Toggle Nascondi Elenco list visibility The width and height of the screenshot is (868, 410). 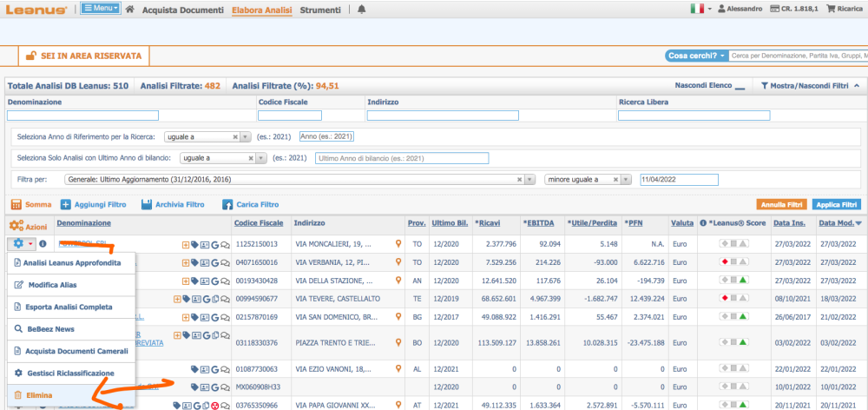click(x=709, y=86)
